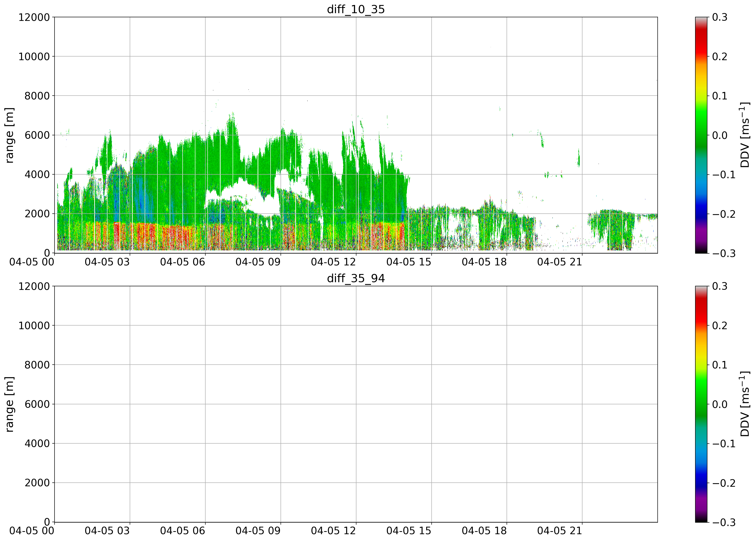This screenshot has height=541, width=756.
Task: Click the 6000 tick on diff_10_35 range axis
Action: 37,135
